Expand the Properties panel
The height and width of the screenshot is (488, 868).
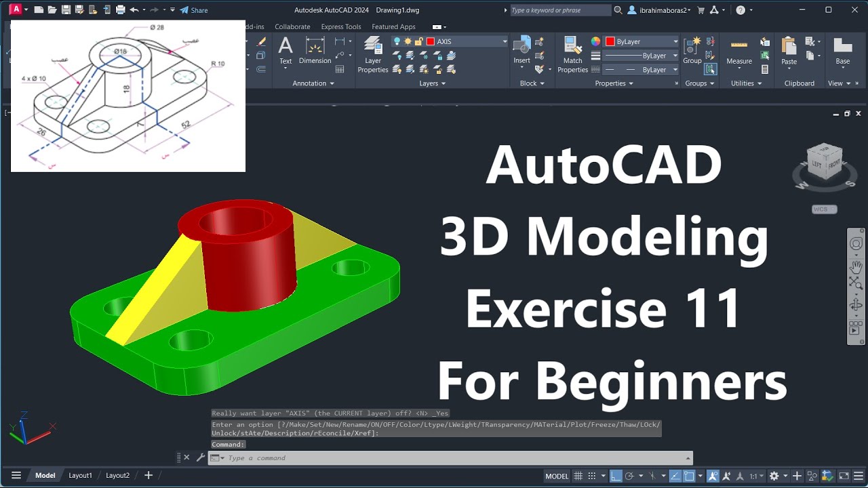click(x=614, y=83)
